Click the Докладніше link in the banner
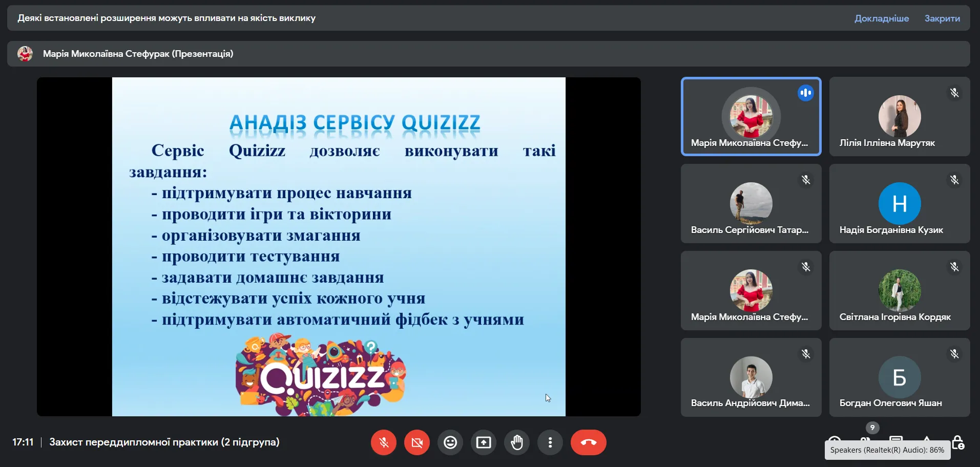 pos(882,18)
